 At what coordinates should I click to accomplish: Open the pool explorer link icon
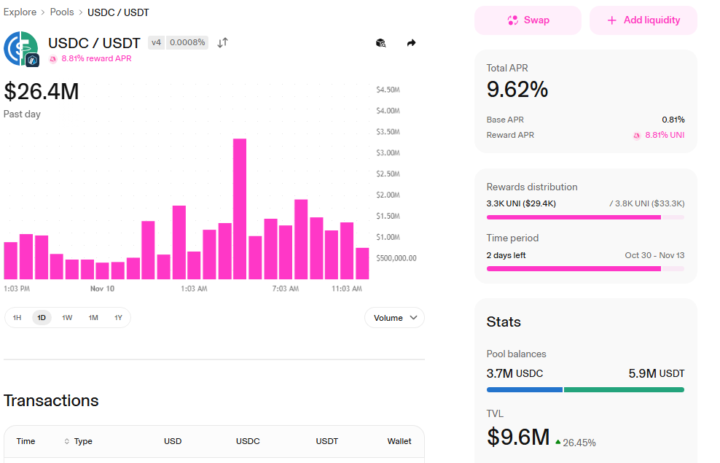coord(380,43)
